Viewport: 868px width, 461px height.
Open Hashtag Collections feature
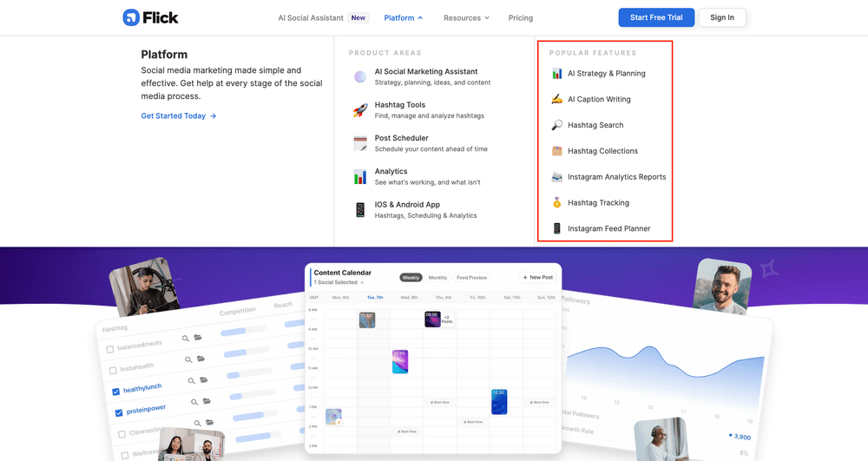[603, 150]
